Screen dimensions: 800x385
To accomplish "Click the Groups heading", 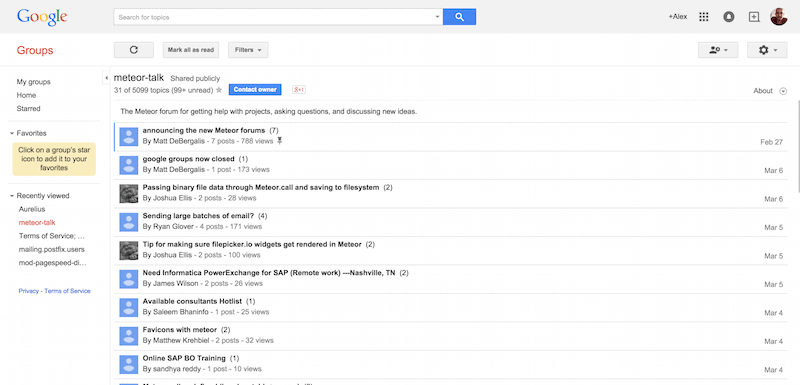I will (x=35, y=50).
